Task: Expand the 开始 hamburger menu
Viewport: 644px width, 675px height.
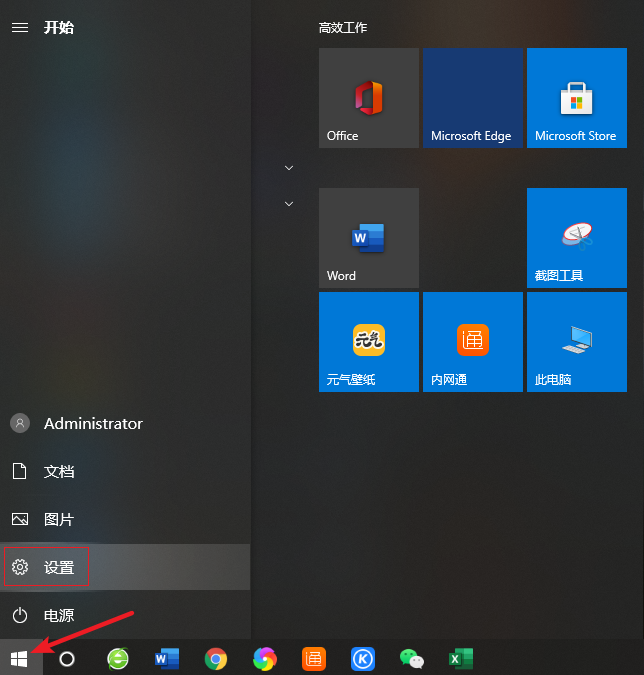Action: coord(20,27)
